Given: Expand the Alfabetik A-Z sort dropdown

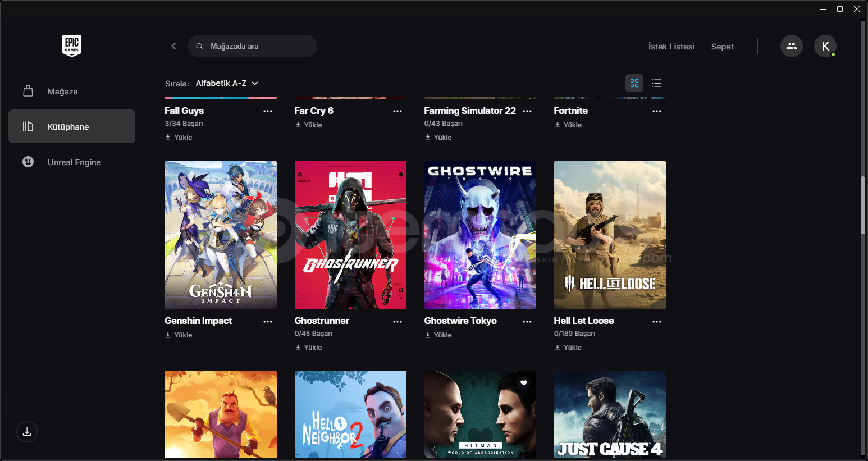Looking at the screenshot, I should click(x=227, y=83).
